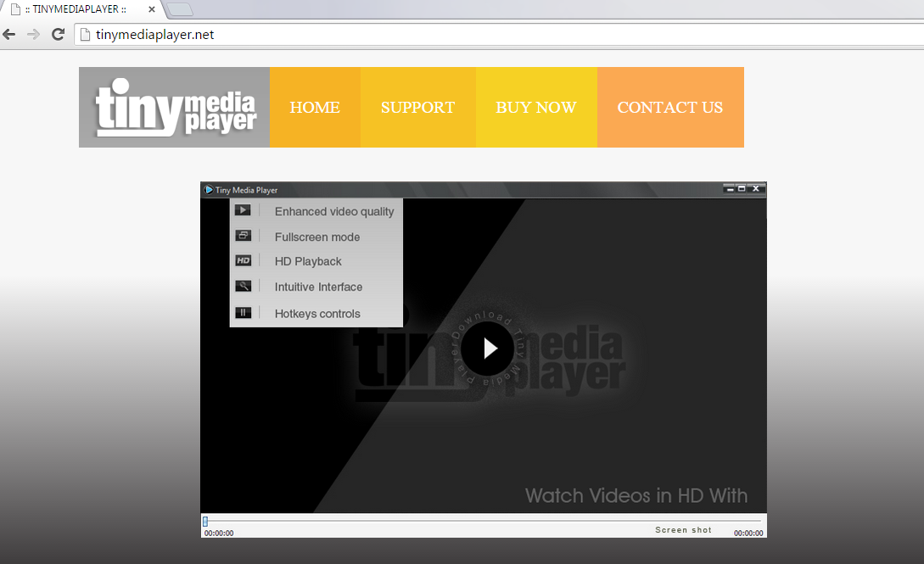
Task: Click the video seek slider handle
Action: tap(205, 521)
